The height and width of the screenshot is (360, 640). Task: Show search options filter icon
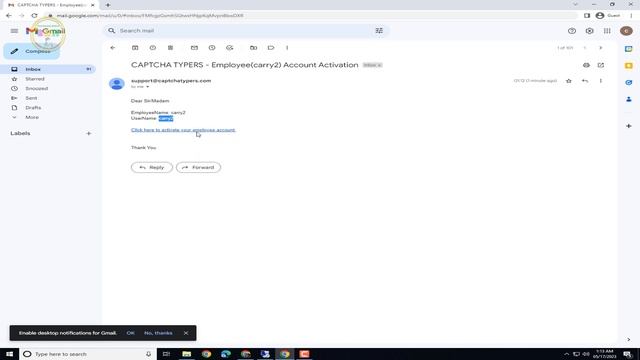coord(379,31)
